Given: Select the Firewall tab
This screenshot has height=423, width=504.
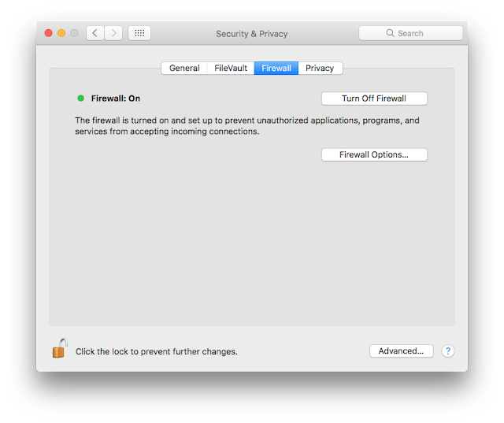Looking at the screenshot, I should pyautogui.click(x=276, y=69).
